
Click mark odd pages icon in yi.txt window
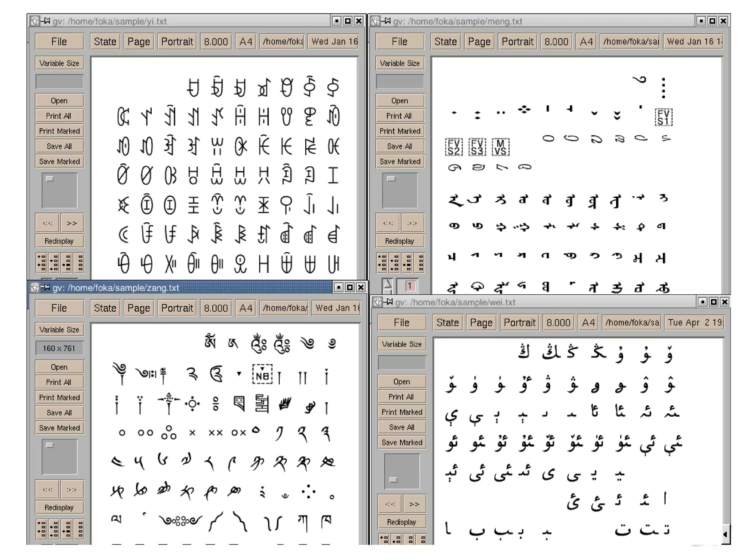click(42, 263)
